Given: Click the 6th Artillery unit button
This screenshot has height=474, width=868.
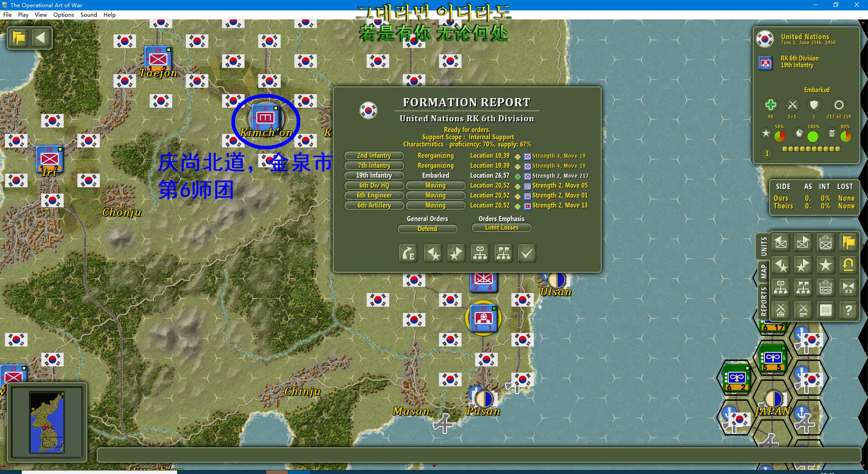Looking at the screenshot, I should coord(374,205).
